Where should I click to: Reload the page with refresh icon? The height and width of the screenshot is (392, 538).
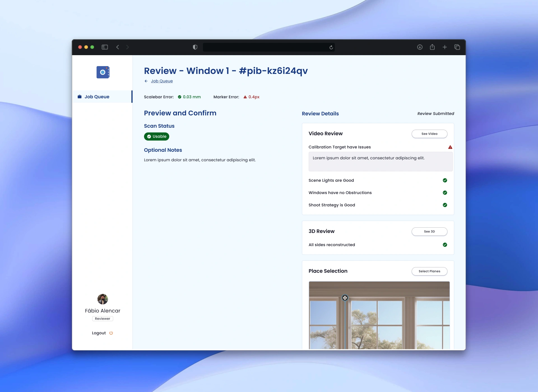(331, 47)
